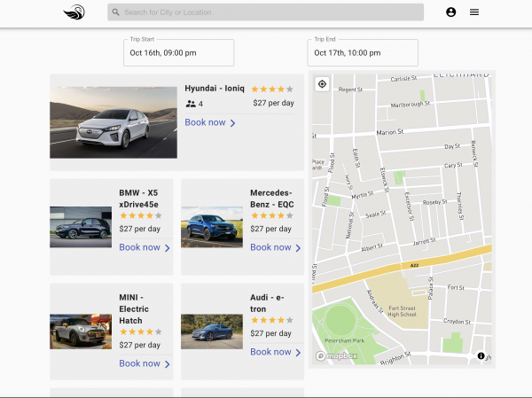The image size is (532, 398).
Task: Click the Audi e-tron star rating
Action: [272, 320]
